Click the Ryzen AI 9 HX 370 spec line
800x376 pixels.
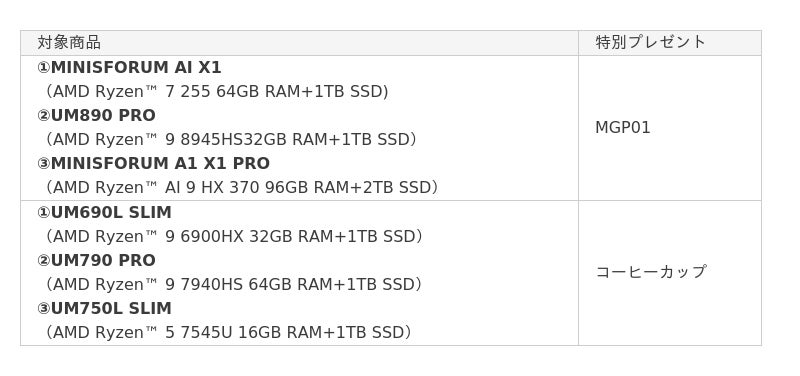point(240,188)
